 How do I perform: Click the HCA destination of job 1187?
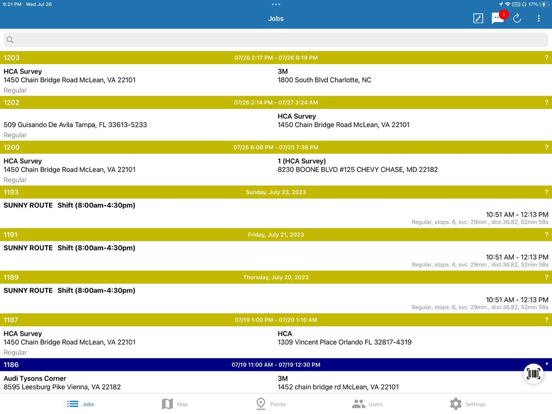click(285, 333)
